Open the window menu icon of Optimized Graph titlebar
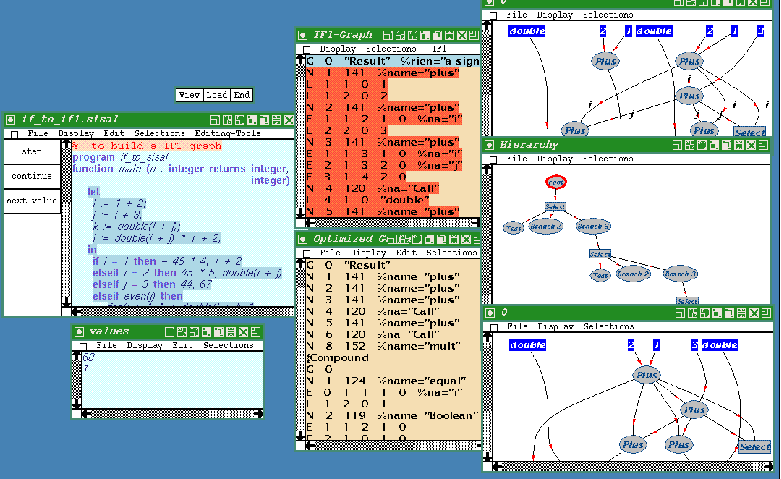 tap(302, 240)
